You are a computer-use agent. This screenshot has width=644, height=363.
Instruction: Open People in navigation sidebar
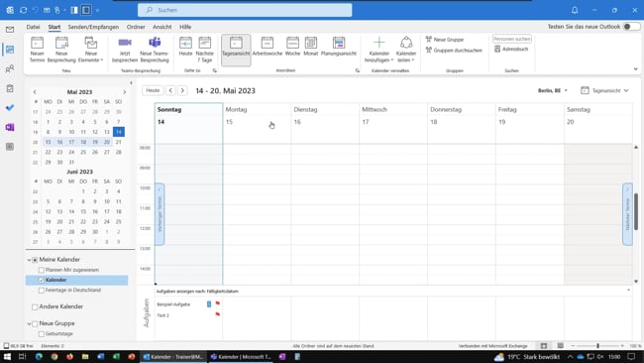(x=10, y=68)
